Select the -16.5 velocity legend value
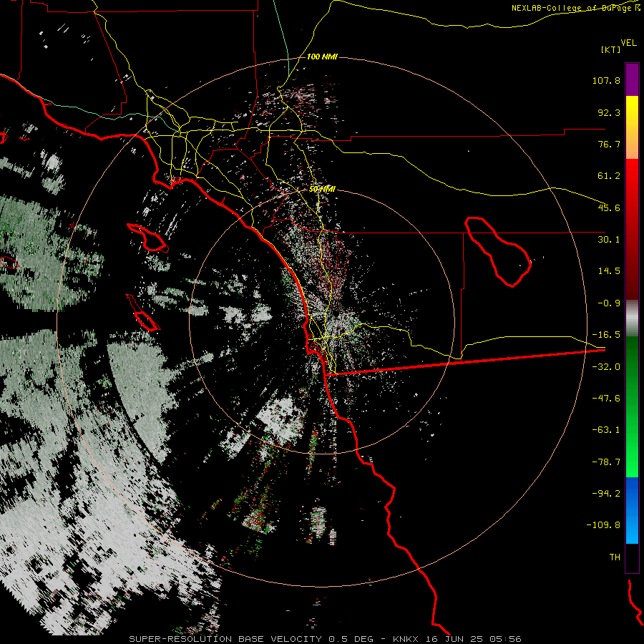The width and height of the screenshot is (644, 644). 606,335
